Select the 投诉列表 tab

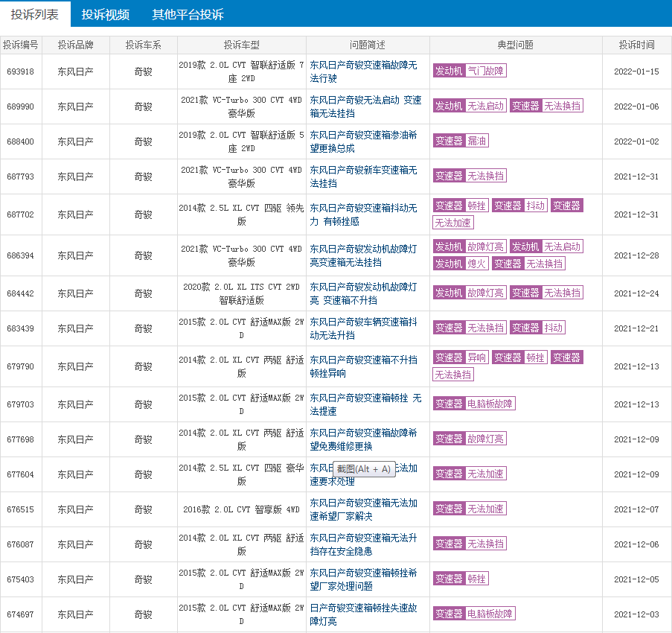[x=35, y=14]
